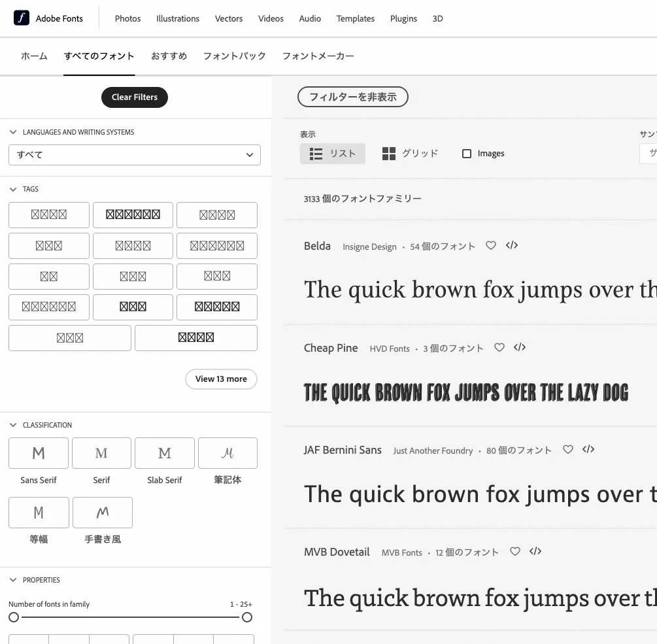The height and width of the screenshot is (644, 657).
Task: Switch to リスト list view
Action: (333, 154)
